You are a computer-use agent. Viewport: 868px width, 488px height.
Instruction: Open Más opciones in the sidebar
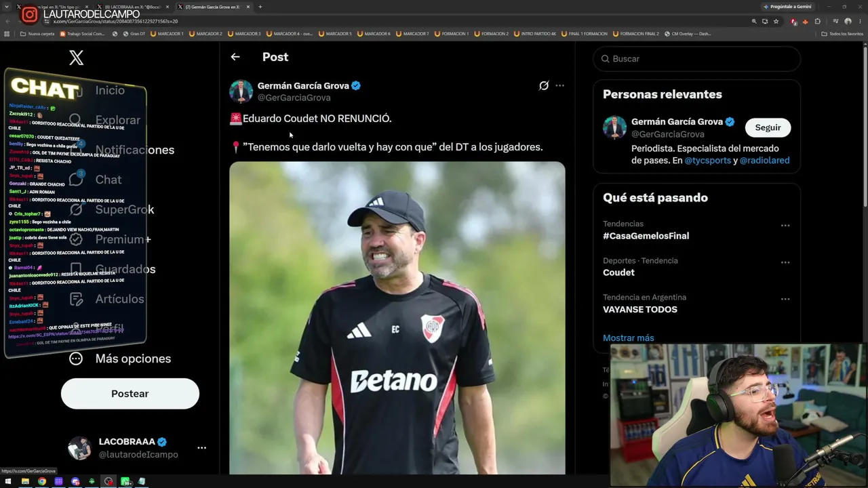[x=120, y=359]
